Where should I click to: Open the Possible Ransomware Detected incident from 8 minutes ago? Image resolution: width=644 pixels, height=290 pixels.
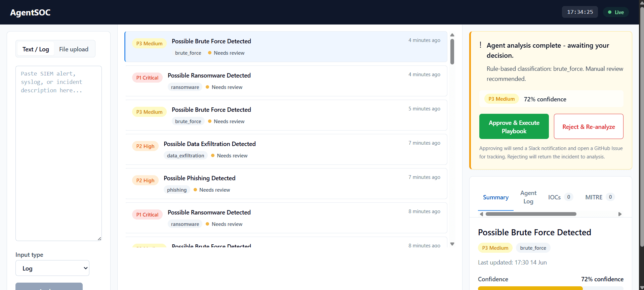[x=286, y=218]
